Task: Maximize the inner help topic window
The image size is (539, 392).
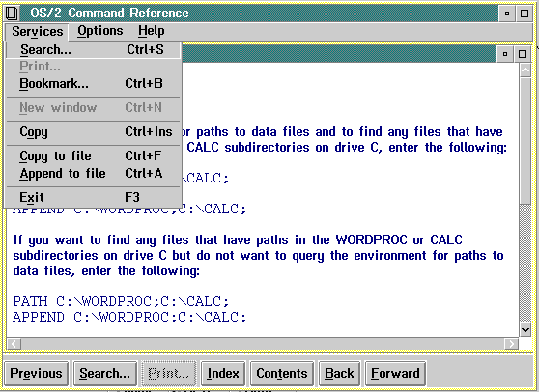Action: pos(523,54)
